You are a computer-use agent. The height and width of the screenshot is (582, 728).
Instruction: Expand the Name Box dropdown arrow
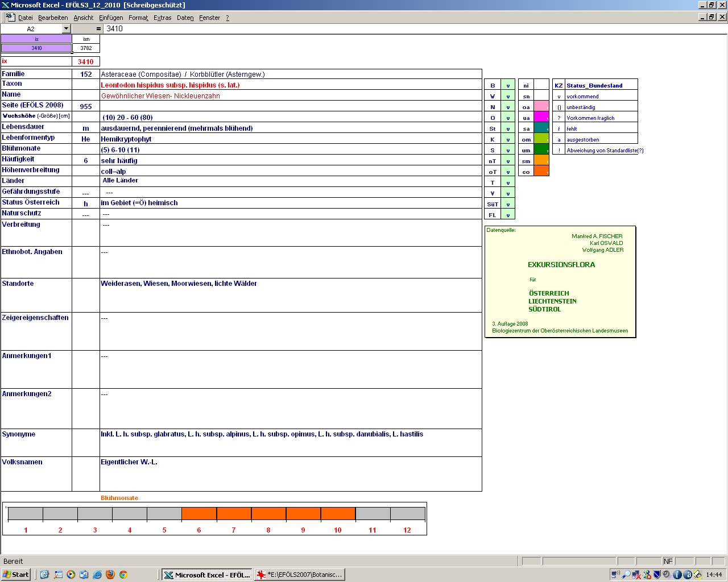click(x=66, y=28)
